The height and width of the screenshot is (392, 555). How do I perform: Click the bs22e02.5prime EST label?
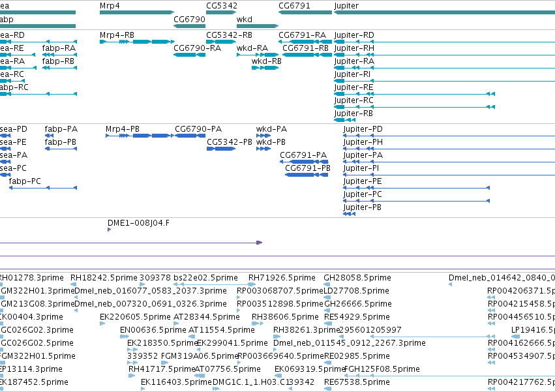pyautogui.click(x=205, y=278)
